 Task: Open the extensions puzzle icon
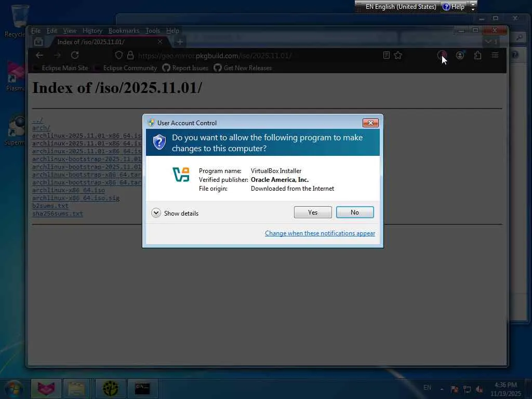(477, 55)
